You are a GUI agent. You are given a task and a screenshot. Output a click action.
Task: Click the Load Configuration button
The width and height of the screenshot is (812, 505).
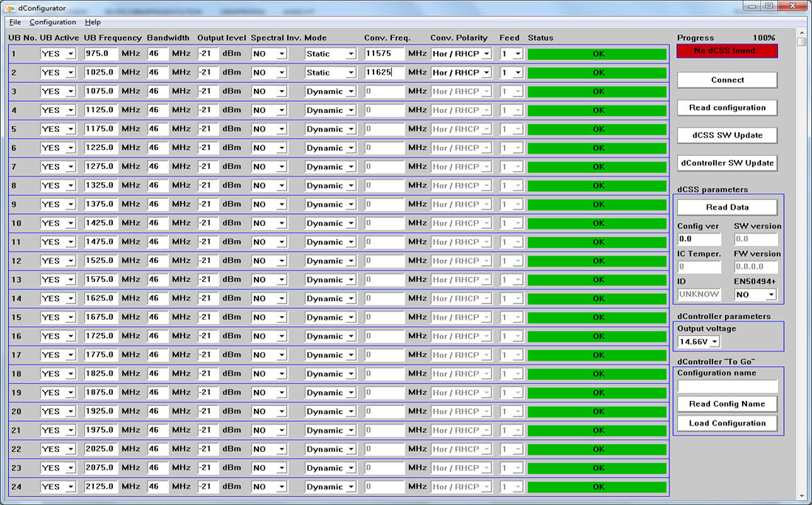727,423
